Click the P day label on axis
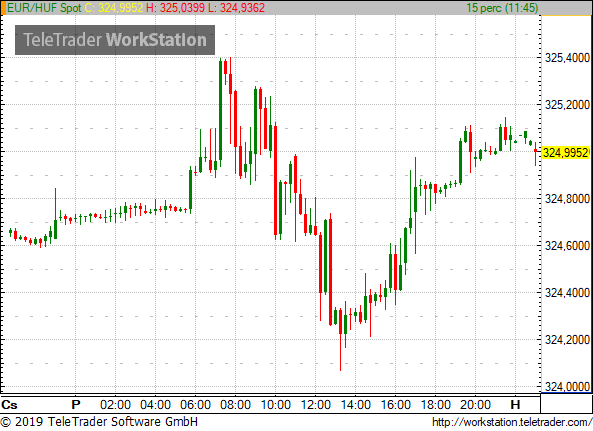This screenshot has height=431, width=593. (76, 405)
